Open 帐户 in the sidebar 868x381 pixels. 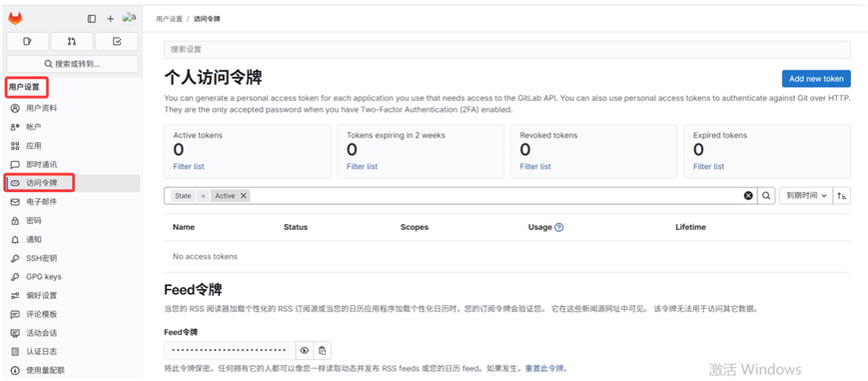point(73,127)
